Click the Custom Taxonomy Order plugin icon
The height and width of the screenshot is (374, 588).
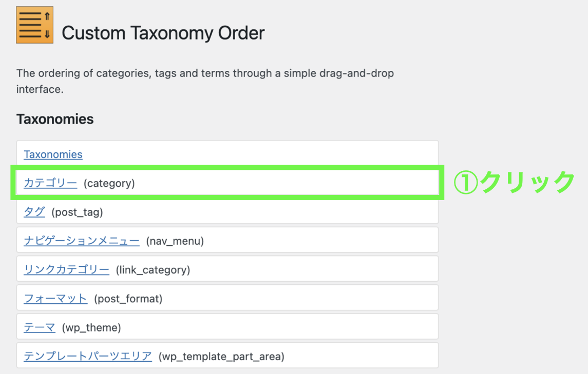(34, 25)
